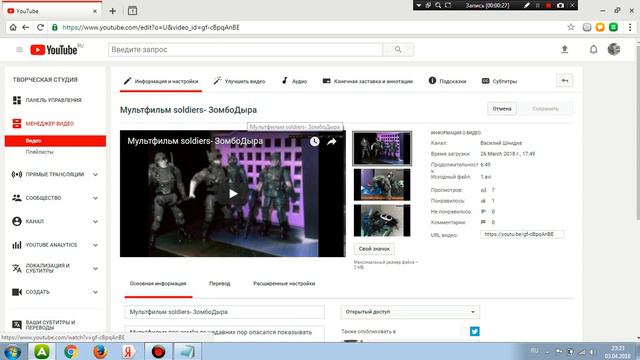The image size is (640, 360).
Task: Toggle the Twitter share icon
Action: click(x=474, y=331)
